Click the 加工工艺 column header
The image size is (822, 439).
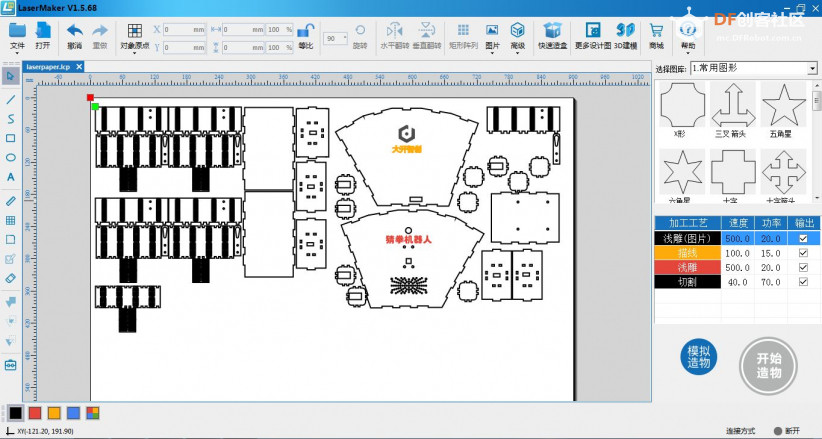[687, 223]
